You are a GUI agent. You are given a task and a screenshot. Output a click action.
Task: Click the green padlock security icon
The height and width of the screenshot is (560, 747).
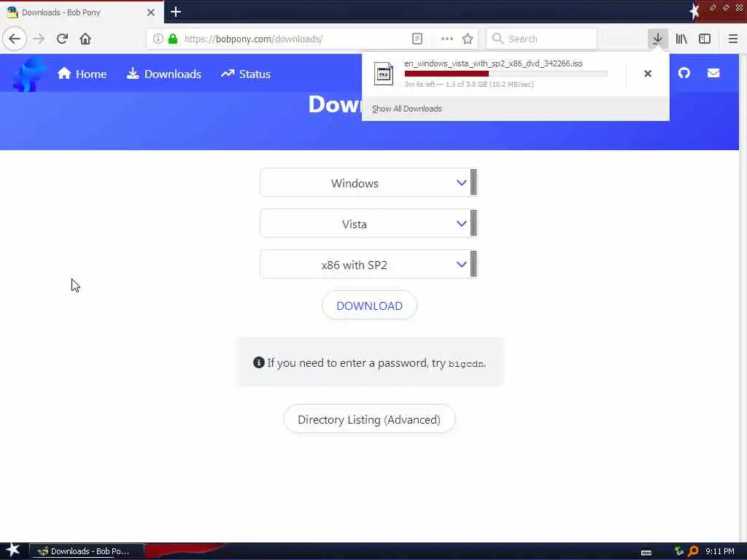(x=173, y=39)
